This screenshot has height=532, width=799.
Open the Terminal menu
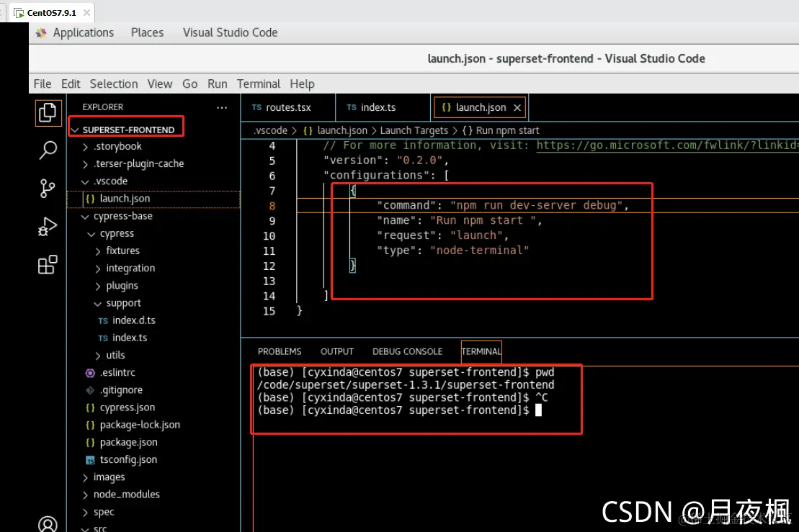pos(259,84)
